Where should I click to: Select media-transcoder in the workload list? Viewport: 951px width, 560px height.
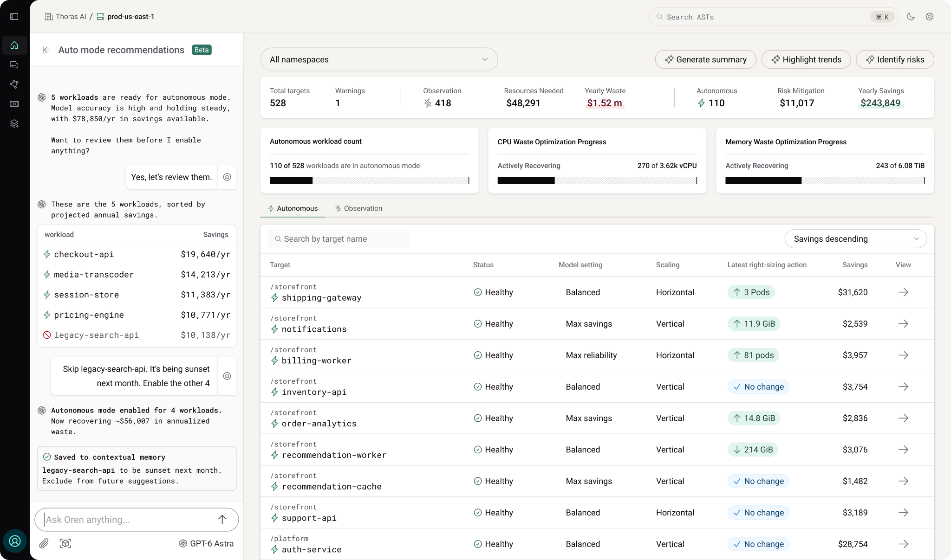pyautogui.click(x=137, y=275)
